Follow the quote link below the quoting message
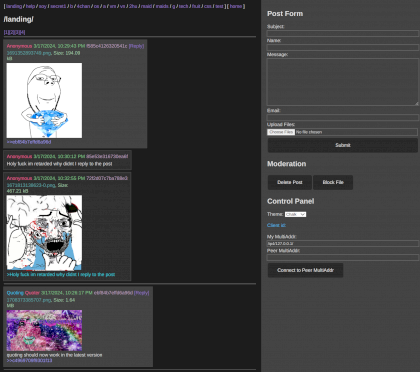 click(29, 360)
